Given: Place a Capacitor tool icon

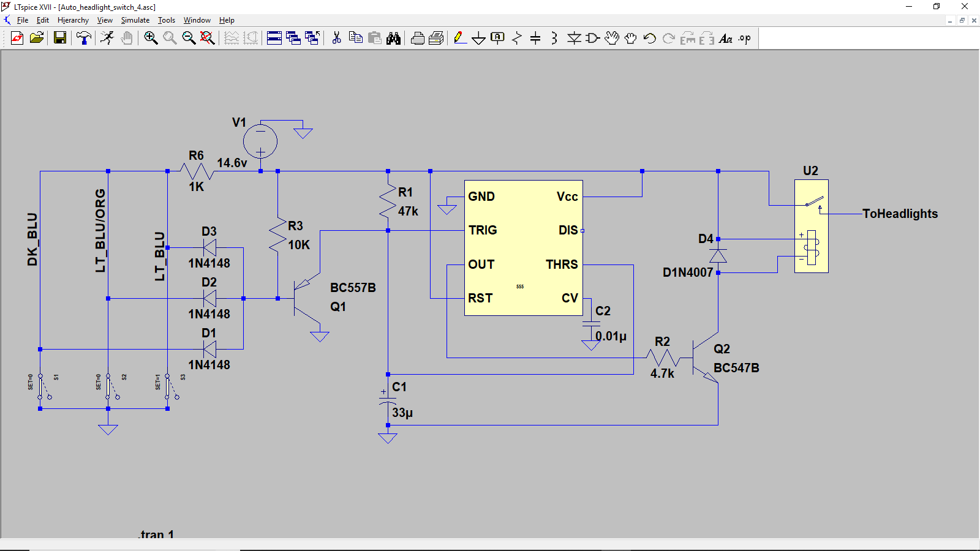Looking at the screenshot, I should pyautogui.click(x=535, y=39).
